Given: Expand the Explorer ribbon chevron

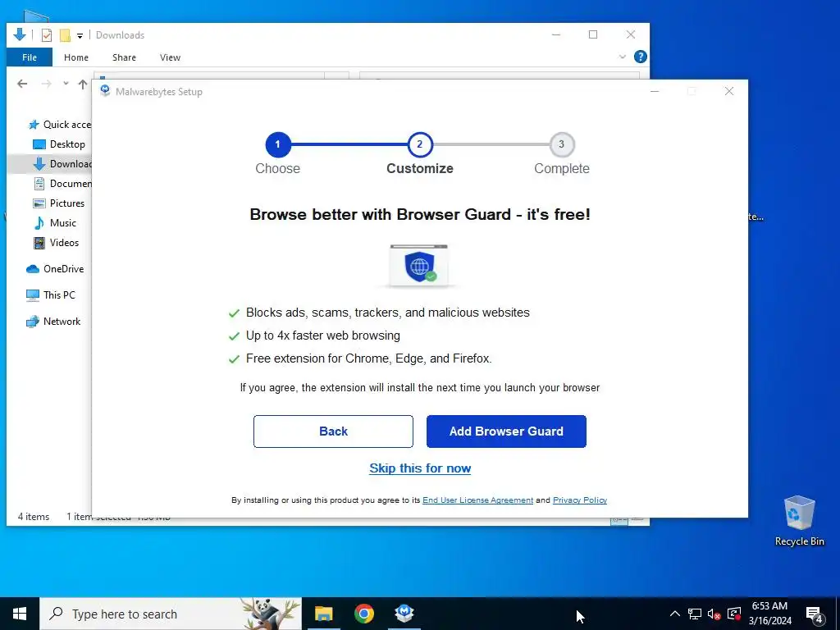Looking at the screenshot, I should click(622, 57).
